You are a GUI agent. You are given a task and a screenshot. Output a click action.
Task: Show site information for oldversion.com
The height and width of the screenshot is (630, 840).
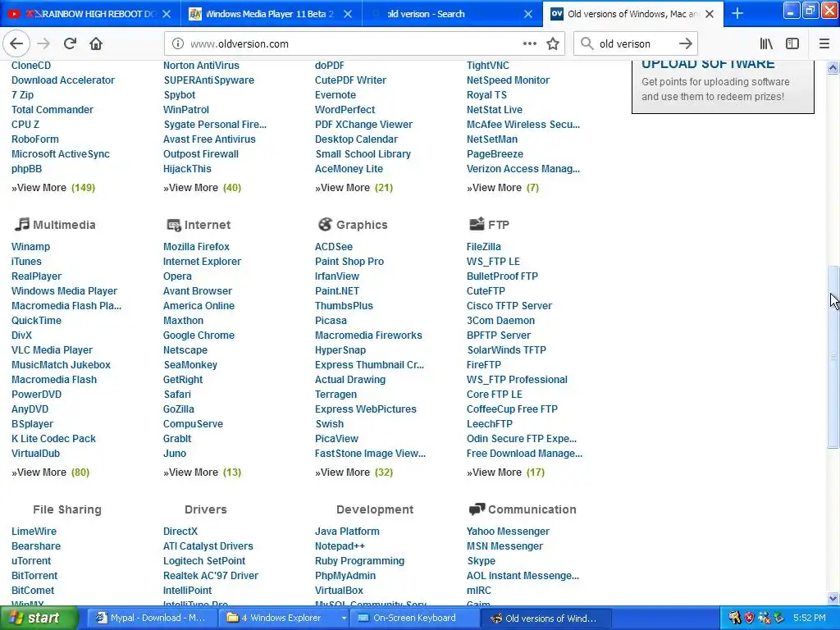coord(178,44)
